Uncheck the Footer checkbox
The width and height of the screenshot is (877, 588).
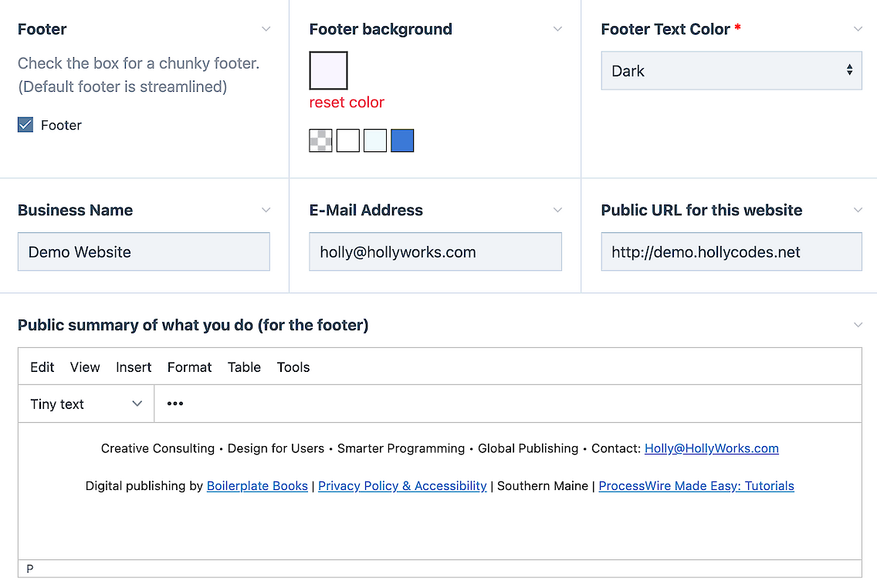coord(25,125)
